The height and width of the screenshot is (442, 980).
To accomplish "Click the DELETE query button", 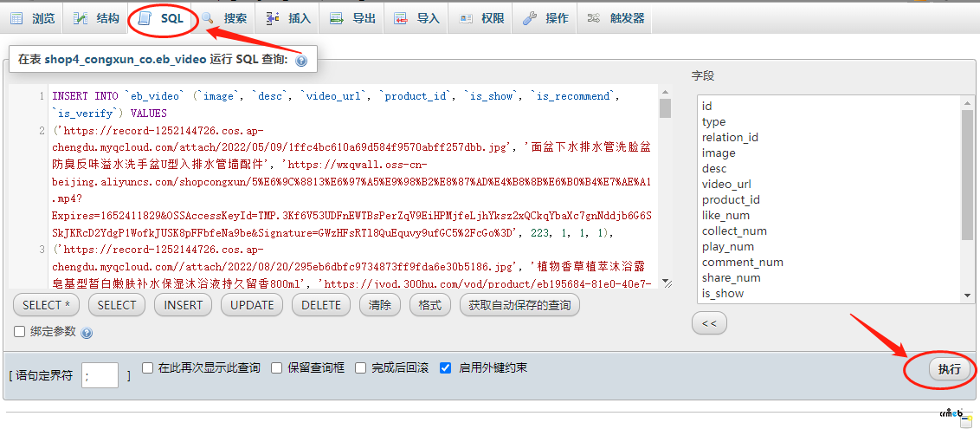I will pos(321,305).
